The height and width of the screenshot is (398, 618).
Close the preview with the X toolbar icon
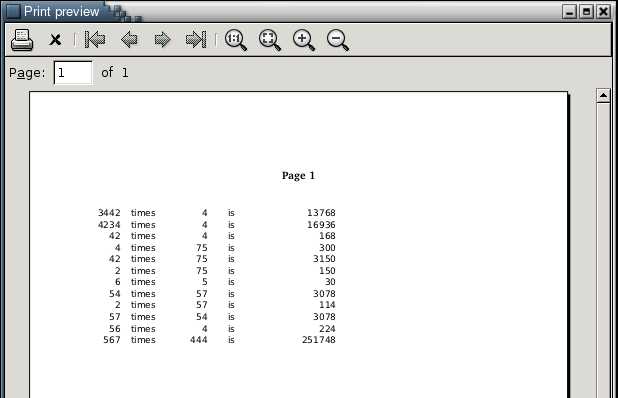tap(55, 40)
